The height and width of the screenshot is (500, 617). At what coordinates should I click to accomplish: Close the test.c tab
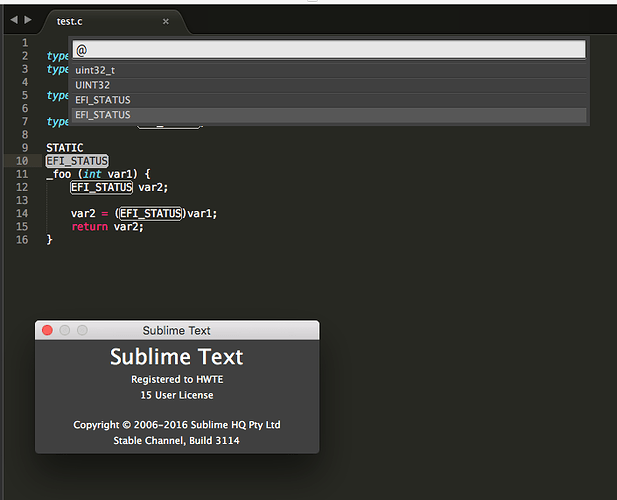click(x=166, y=21)
